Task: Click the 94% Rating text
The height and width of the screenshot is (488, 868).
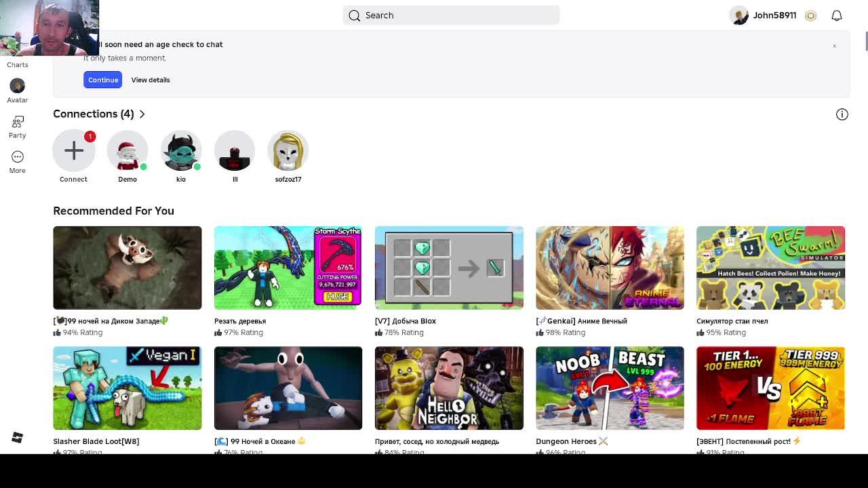Action: (x=83, y=333)
